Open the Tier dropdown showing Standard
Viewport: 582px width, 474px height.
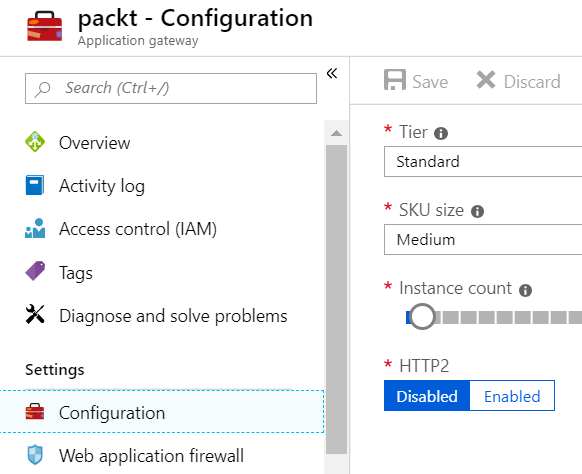(483, 161)
